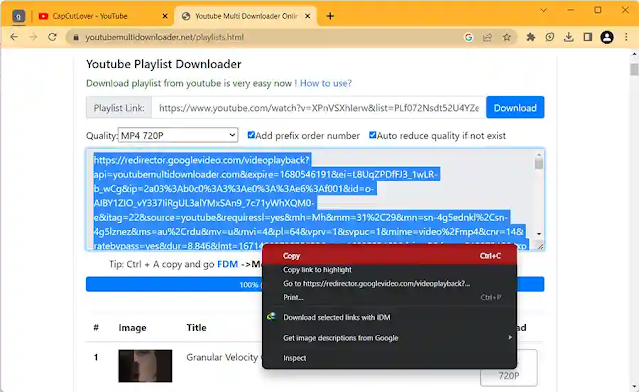Click the Title column header
The height and width of the screenshot is (392, 639).
point(196,328)
